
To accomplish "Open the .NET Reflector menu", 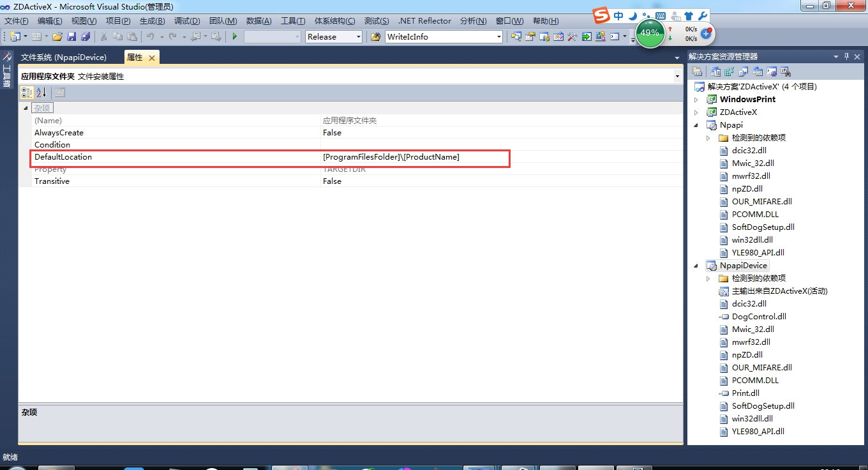I will pyautogui.click(x=424, y=21).
